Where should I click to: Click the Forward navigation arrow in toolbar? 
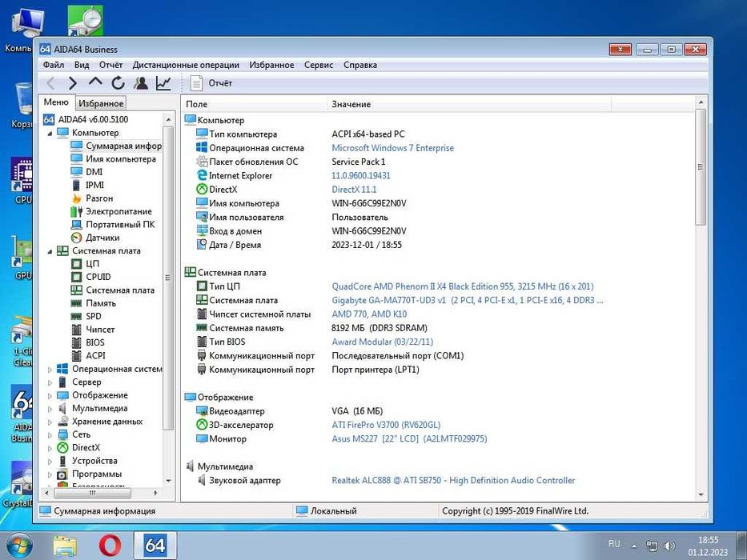coord(73,83)
